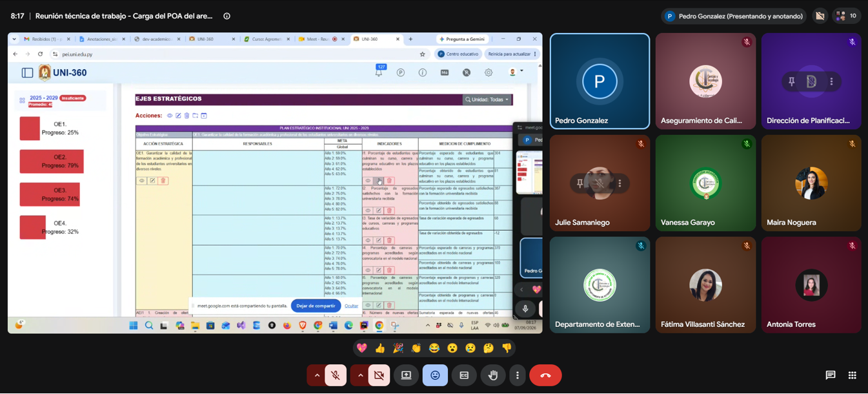Expand the audio settings chevron
Viewport: 868px width, 394px height.
(317, 375)
